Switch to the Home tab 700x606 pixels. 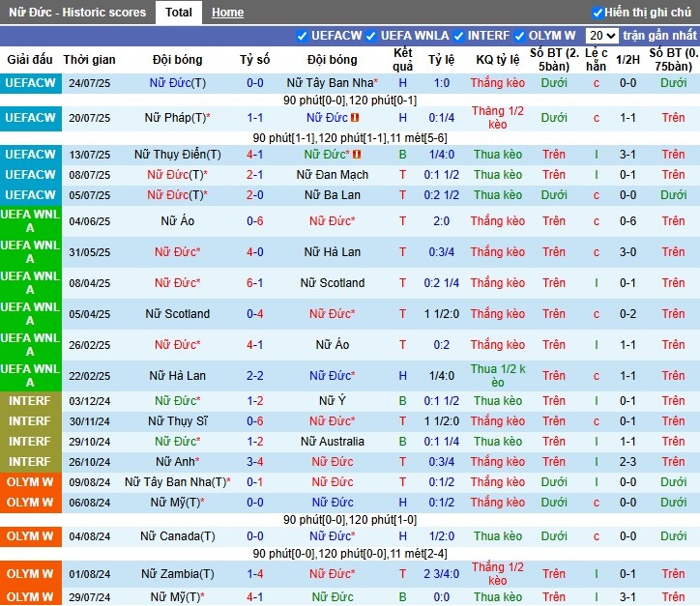click(x=227, y=13)
